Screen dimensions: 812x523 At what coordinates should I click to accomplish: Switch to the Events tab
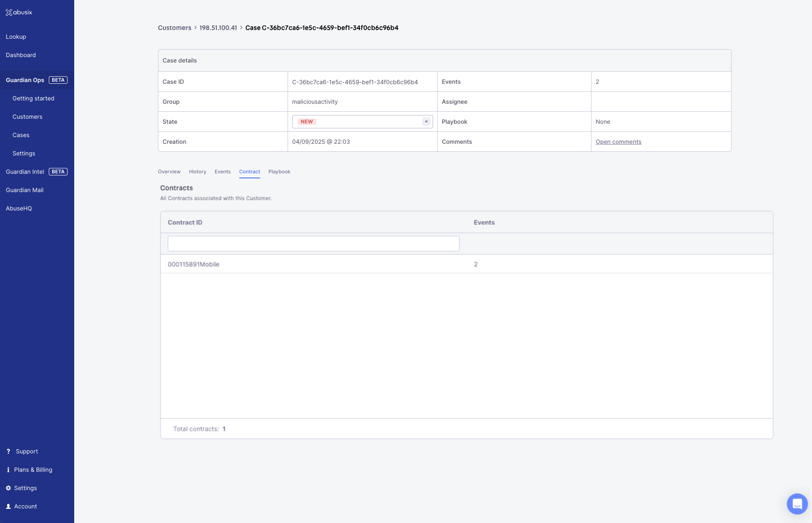click(x=223, y=172)
